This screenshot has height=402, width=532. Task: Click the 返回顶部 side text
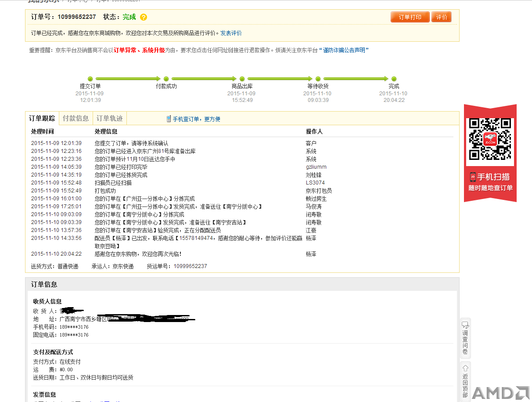click(465, 385)
